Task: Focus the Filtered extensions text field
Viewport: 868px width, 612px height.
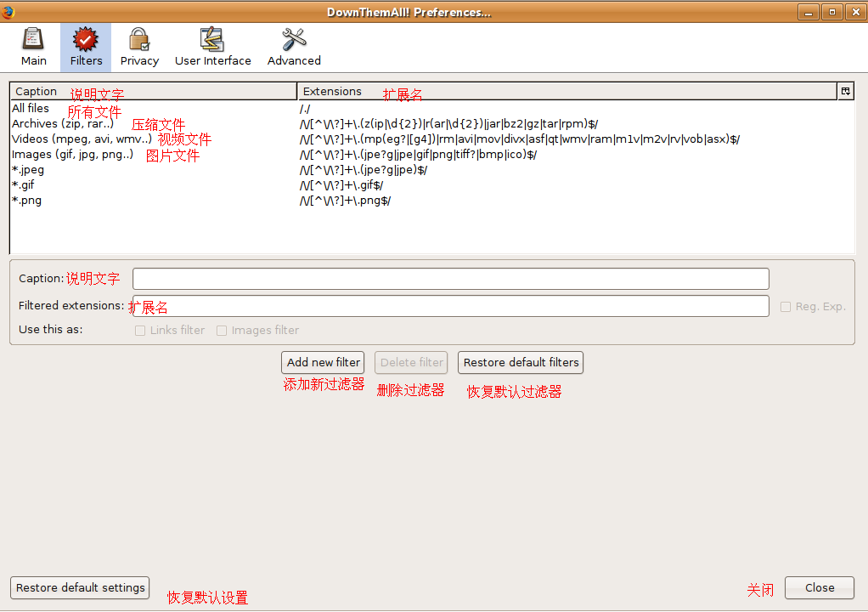Action: coord(451,306)
